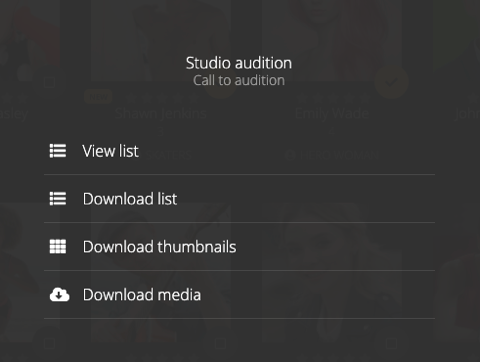Toggle the dimmed bottom-left checkbox

[49, 343]
